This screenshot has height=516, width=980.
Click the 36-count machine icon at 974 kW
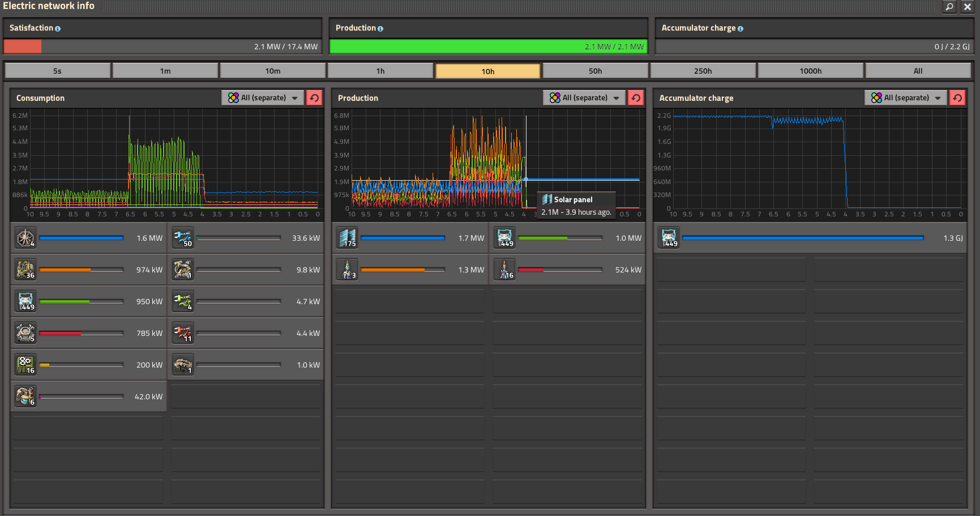pos(26,270)
